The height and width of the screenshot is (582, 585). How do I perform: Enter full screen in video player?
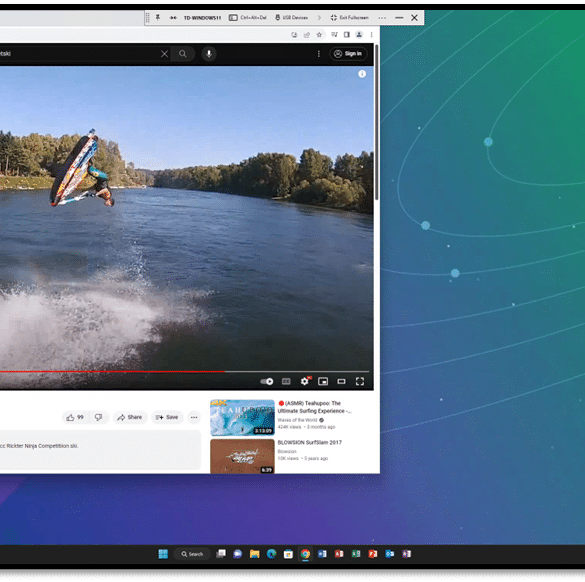click(360, 381)
